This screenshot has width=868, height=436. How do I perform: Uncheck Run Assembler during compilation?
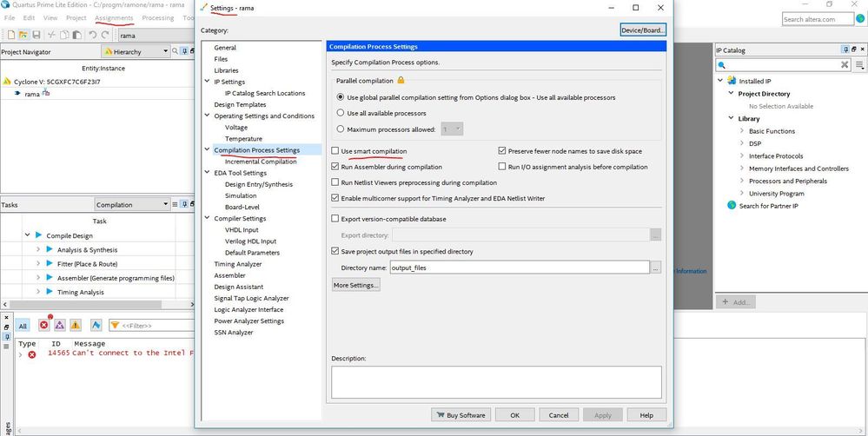335,167
